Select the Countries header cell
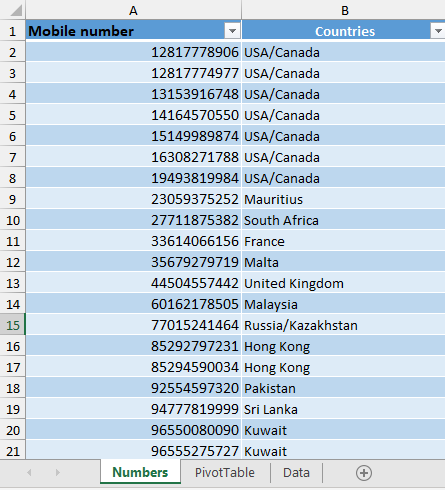 pos(343,31)
